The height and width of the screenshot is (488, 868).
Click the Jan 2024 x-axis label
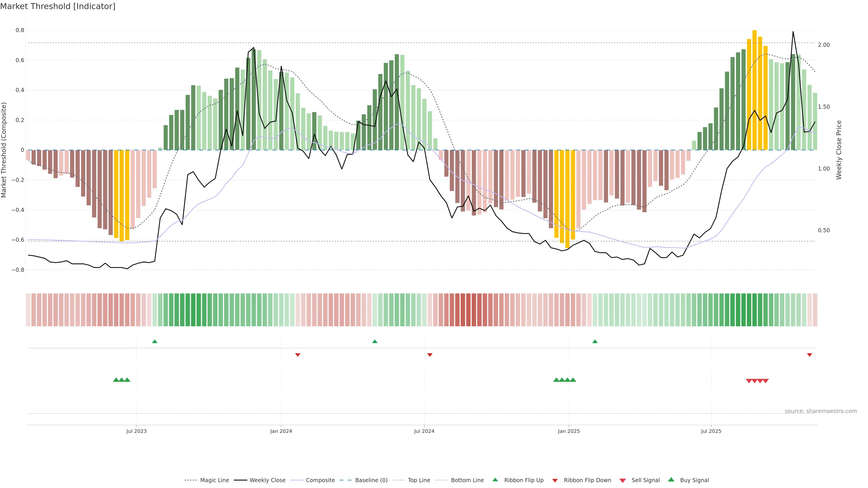tap(281, 431)
